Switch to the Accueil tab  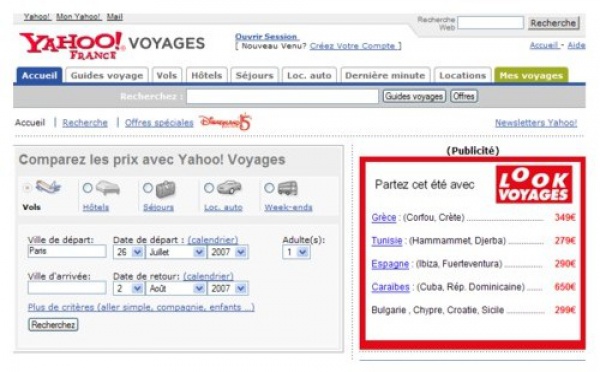click(x=39, y=75)
